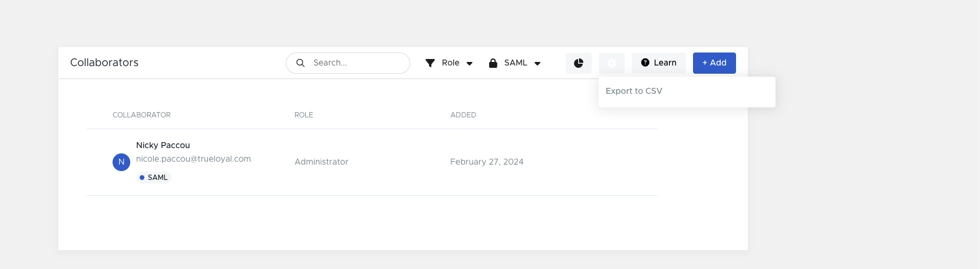Viewport: 980px width, 269px height.
Task: Click the blue dot in the SAML badge
Action: click(x=142, y=178)
